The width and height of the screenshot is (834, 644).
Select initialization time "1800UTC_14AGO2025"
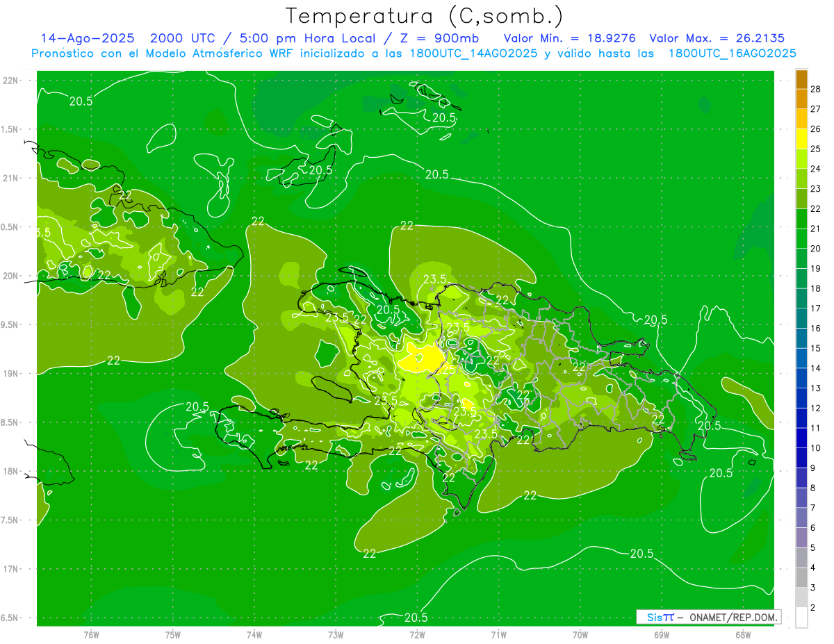471,53
